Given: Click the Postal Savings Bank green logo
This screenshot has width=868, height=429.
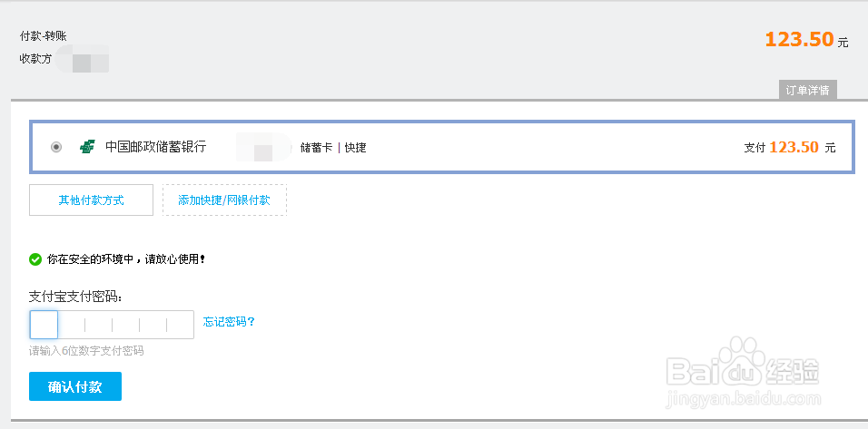Looking at the screenshot, I should click(87, 147).
